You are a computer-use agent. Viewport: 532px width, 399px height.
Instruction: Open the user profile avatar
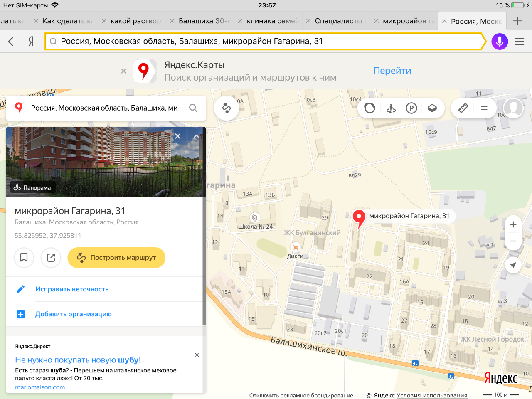point(513,108)
